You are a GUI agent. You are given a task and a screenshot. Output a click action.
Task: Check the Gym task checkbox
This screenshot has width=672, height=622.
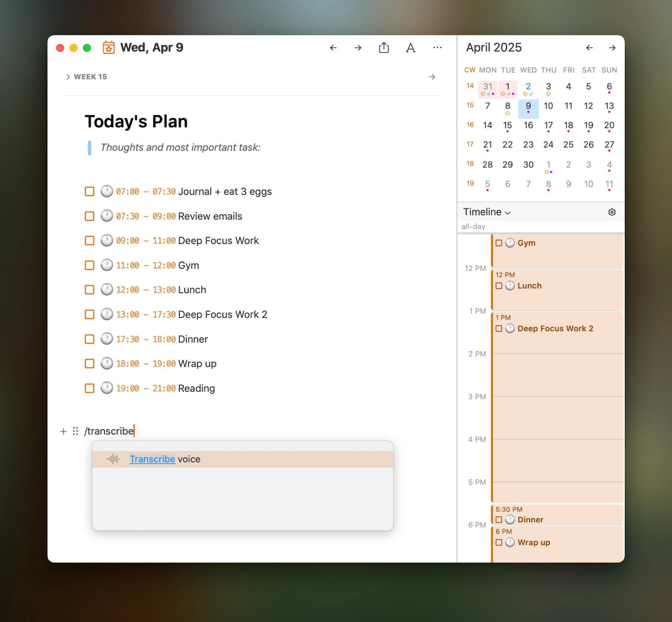pyautogui.click(x=89, y=265)
